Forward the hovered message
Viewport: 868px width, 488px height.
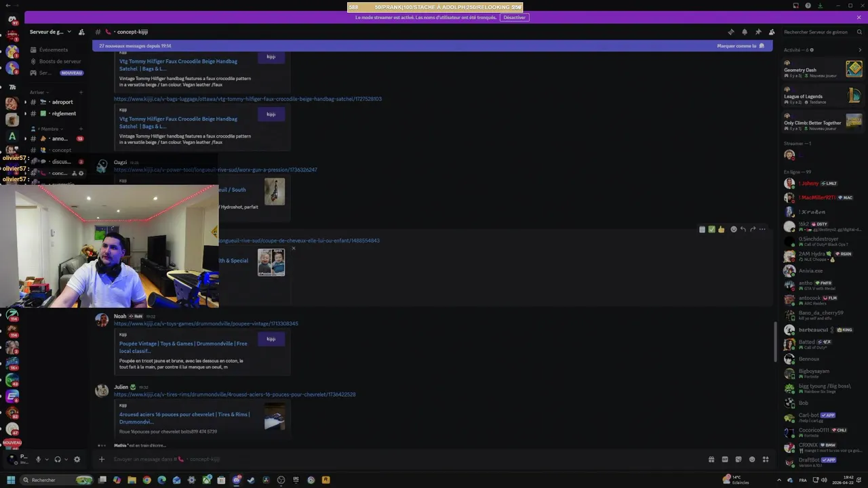coord(753,229)
